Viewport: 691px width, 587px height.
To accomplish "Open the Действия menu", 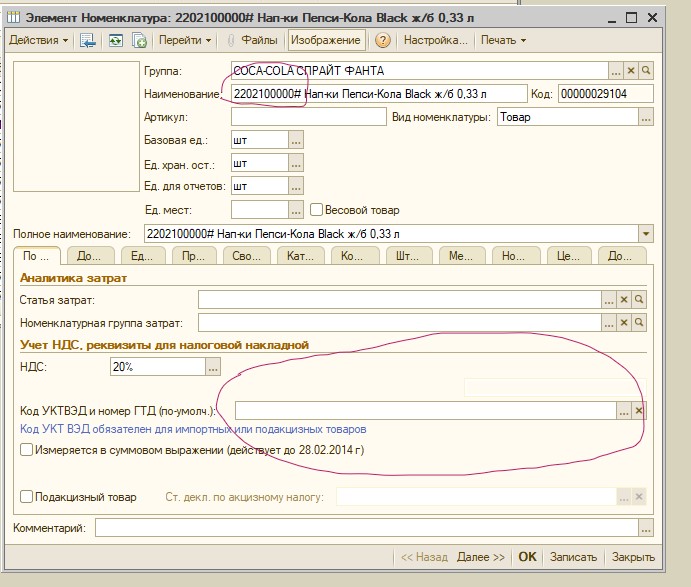I will 38,40.
